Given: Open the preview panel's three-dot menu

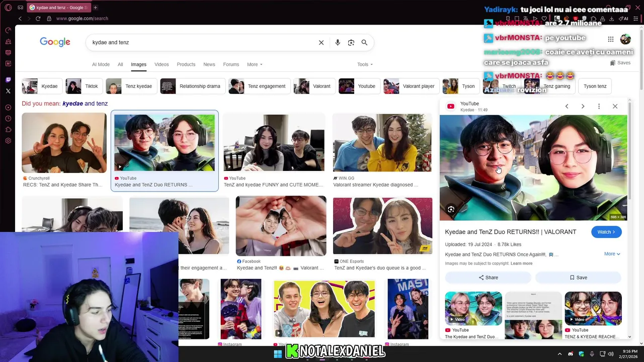Looking at the screenshot, I should pyautogui.click(x=599, y=106).
